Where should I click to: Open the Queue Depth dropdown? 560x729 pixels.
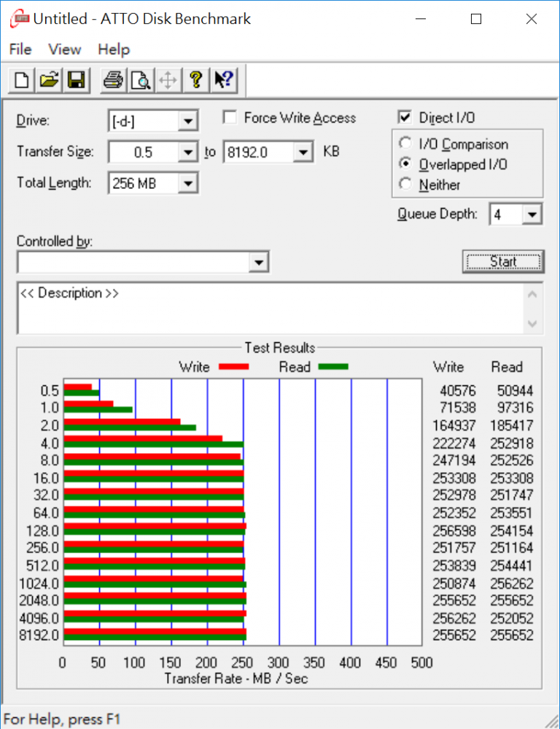(532, 215)
